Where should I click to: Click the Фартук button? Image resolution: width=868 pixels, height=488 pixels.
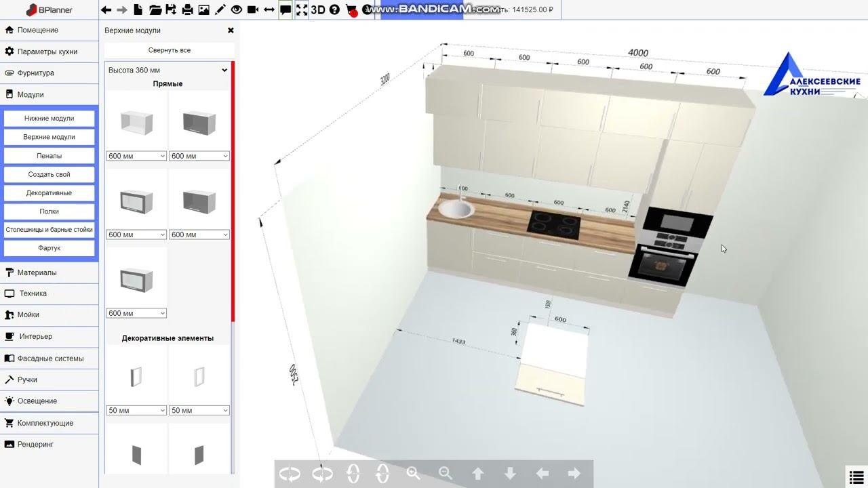tap(49, 248)
